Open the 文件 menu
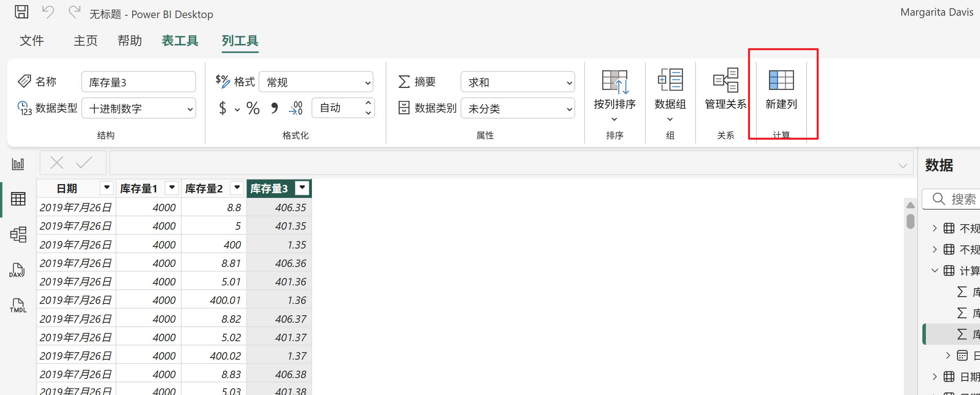 tap(32, 41)
